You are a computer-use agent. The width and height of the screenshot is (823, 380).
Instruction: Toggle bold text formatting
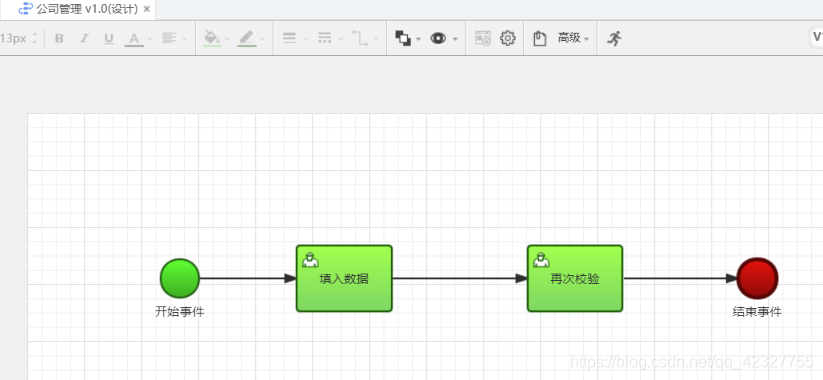pyautogui.click(x=59, y=38)
